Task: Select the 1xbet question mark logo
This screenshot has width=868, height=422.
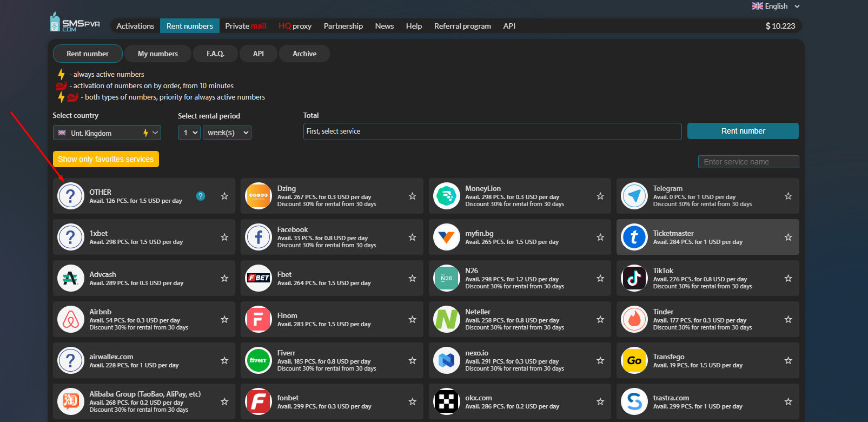Action: 71,237
